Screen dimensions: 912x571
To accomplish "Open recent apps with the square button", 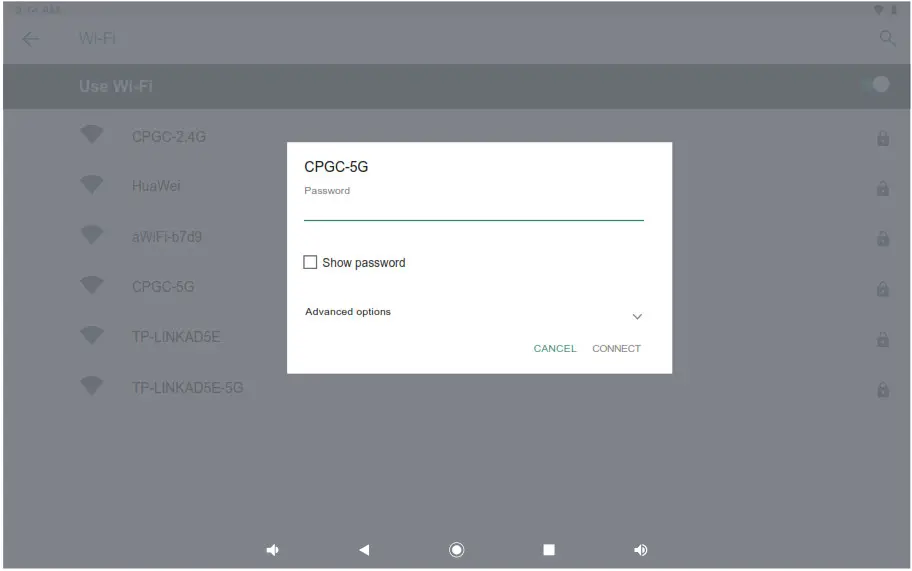I will pos(548,549).
